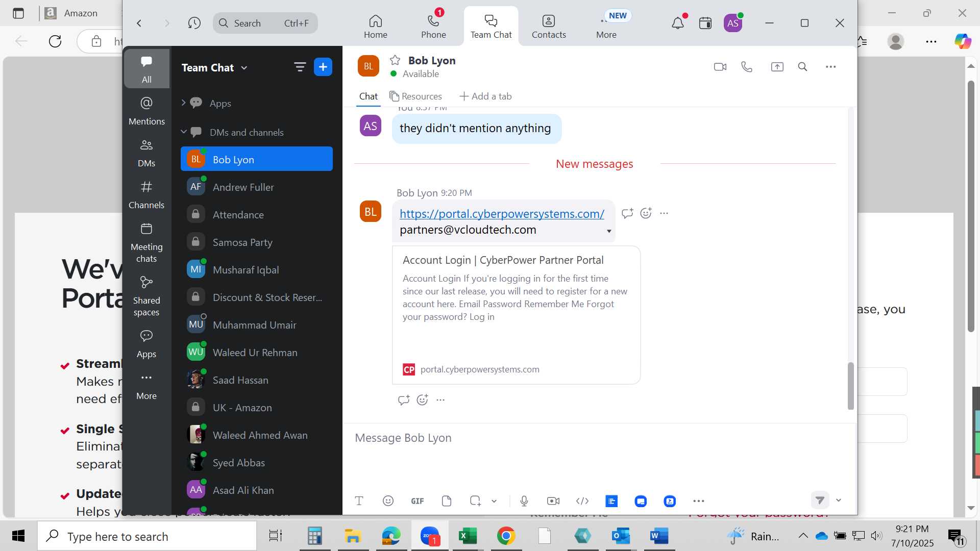Reply in thread to Bob Lyon's link message
The image size is (980, 551).
click(627, 213)
